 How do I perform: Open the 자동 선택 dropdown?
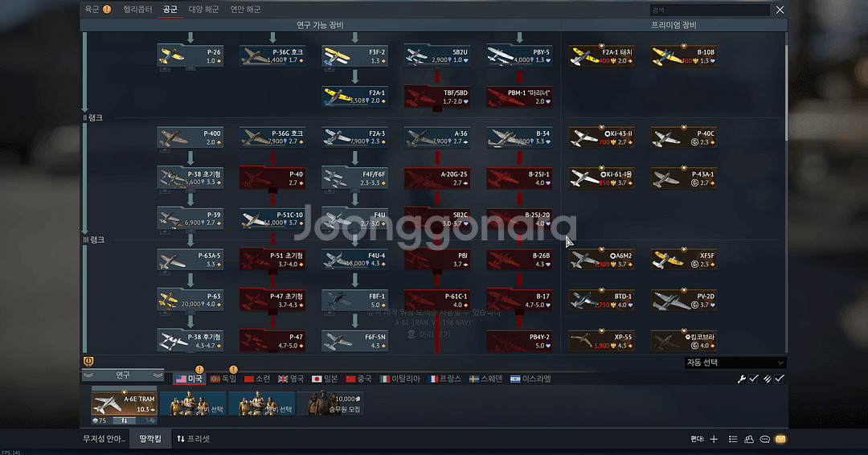pyautogui.click(x=735, y=363)
